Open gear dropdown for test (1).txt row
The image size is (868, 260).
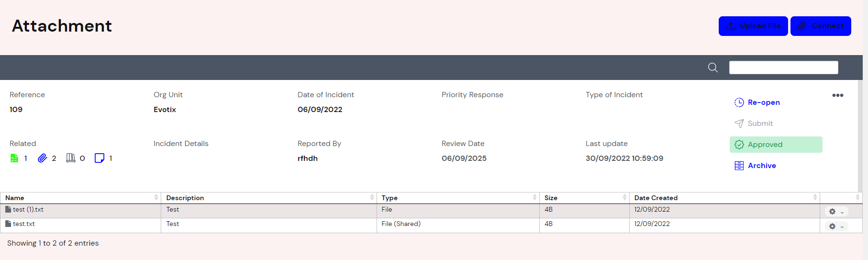point(836,212)
